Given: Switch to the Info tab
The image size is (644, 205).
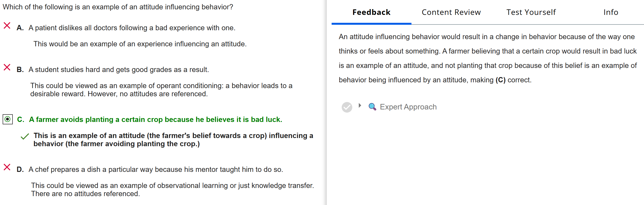Looking at the screenshot, I should 611,12.
